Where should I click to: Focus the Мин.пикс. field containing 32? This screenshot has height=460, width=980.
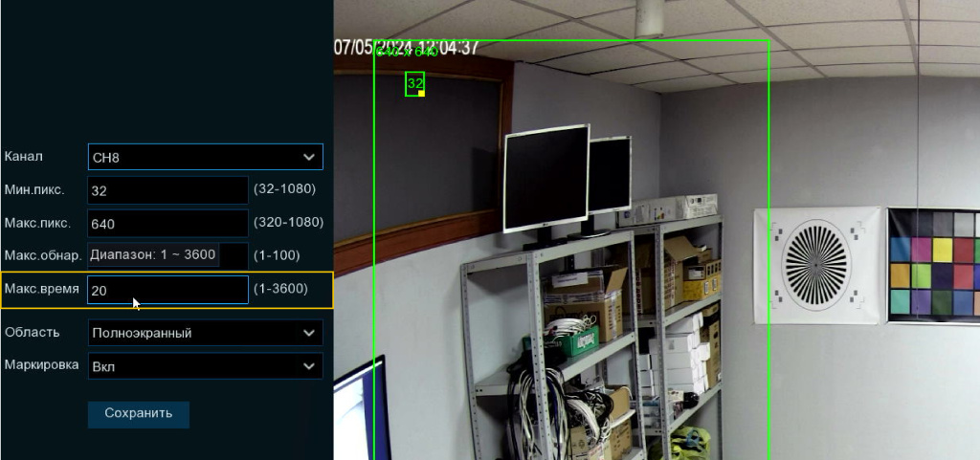coord(167,190)
